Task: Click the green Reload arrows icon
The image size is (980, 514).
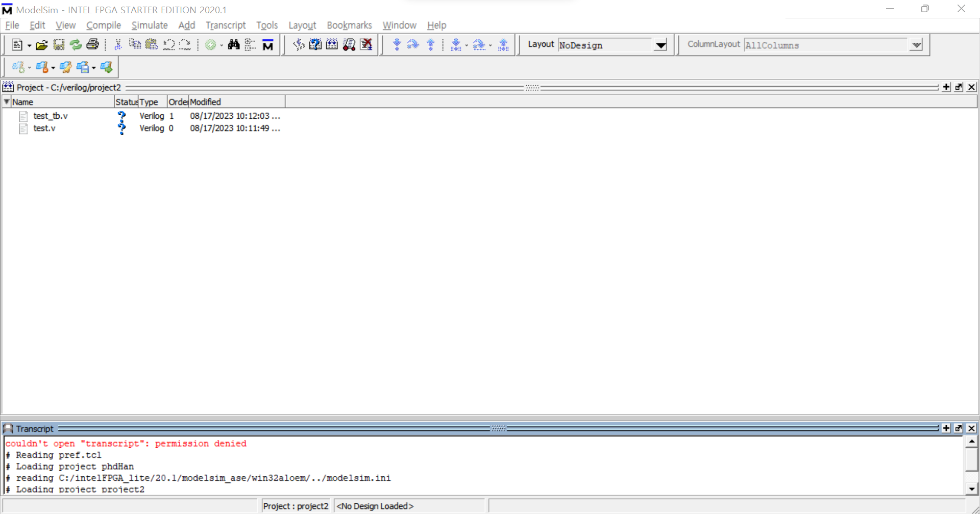Action: [x=76, y=45]
